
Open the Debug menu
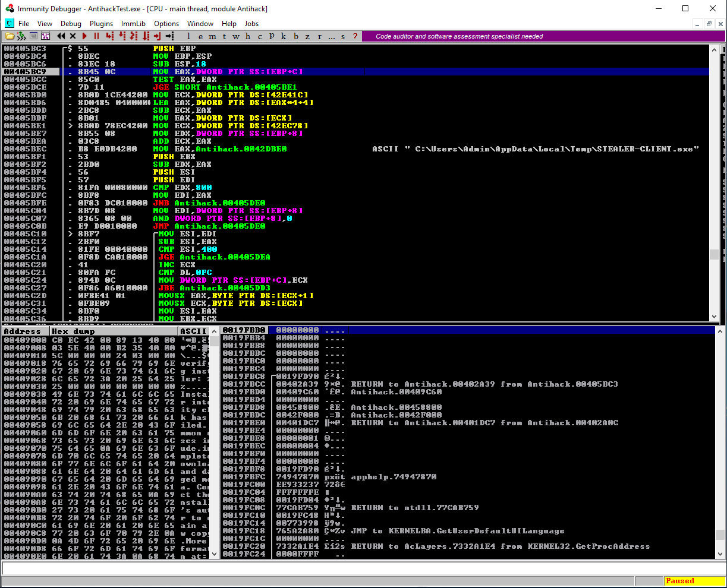pos(71,24)
